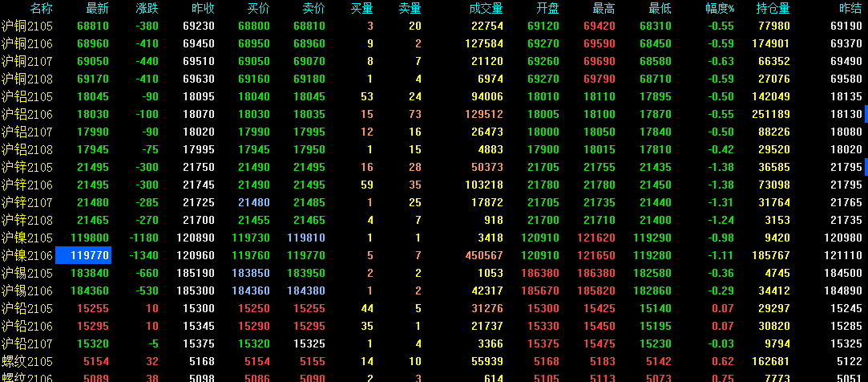The height and width of the screenshot is (382, 868).
Task: Click previous settlement 184890
Action: point(843,291)
